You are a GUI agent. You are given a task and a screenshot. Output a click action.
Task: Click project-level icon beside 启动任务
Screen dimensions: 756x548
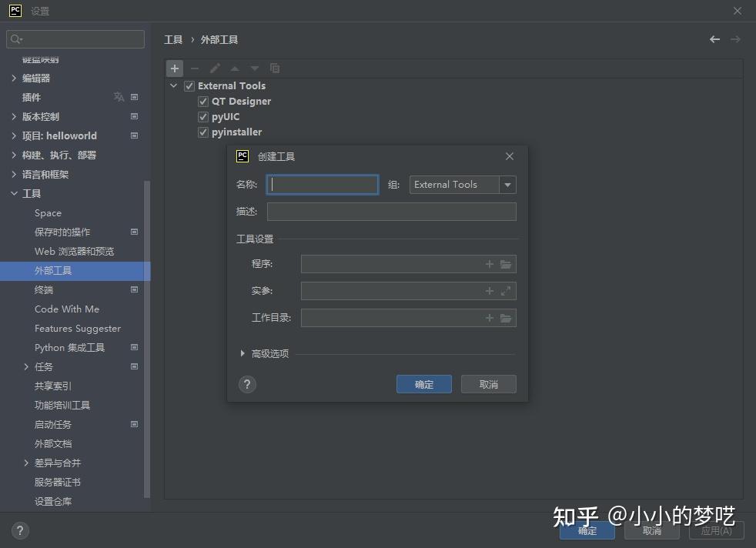(x=135, y=425)
